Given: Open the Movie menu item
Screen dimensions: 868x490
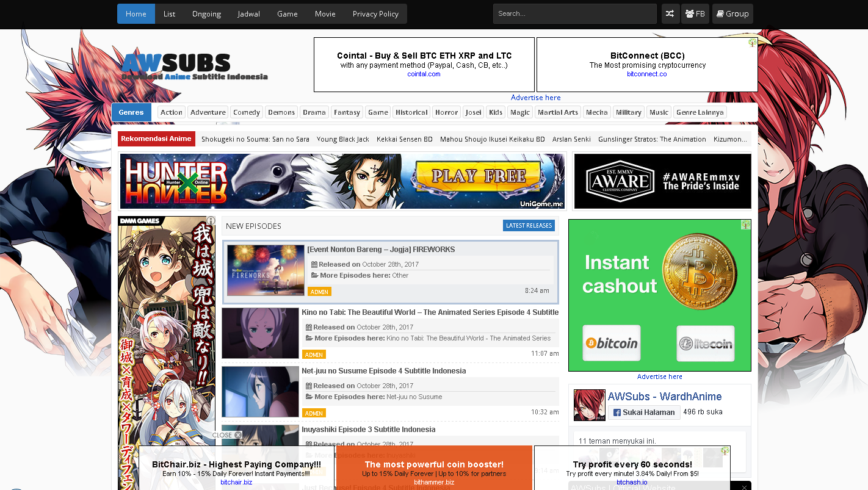Looking at the screenshot, I should point(325,13).
